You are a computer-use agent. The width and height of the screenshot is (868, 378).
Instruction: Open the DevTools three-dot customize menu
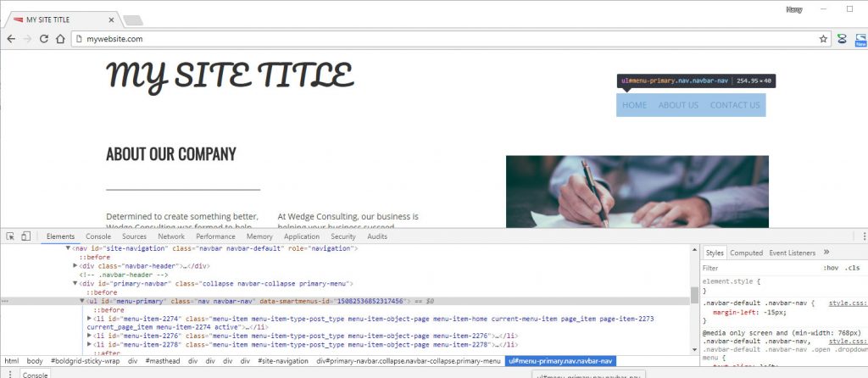click(864, 236)
